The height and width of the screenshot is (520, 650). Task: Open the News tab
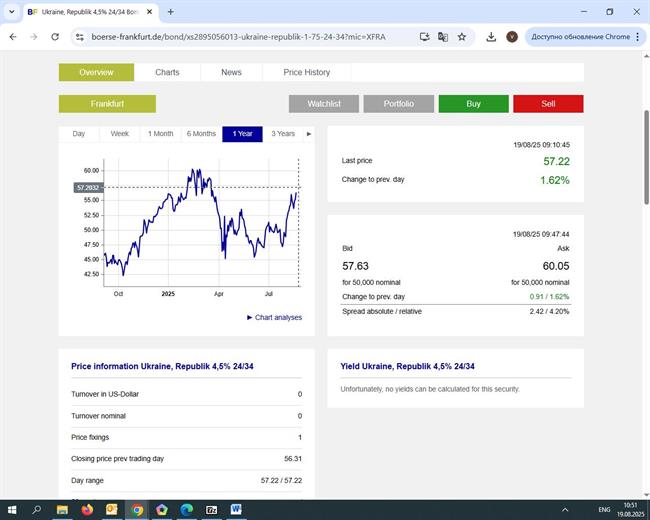[x=231, y=72]
